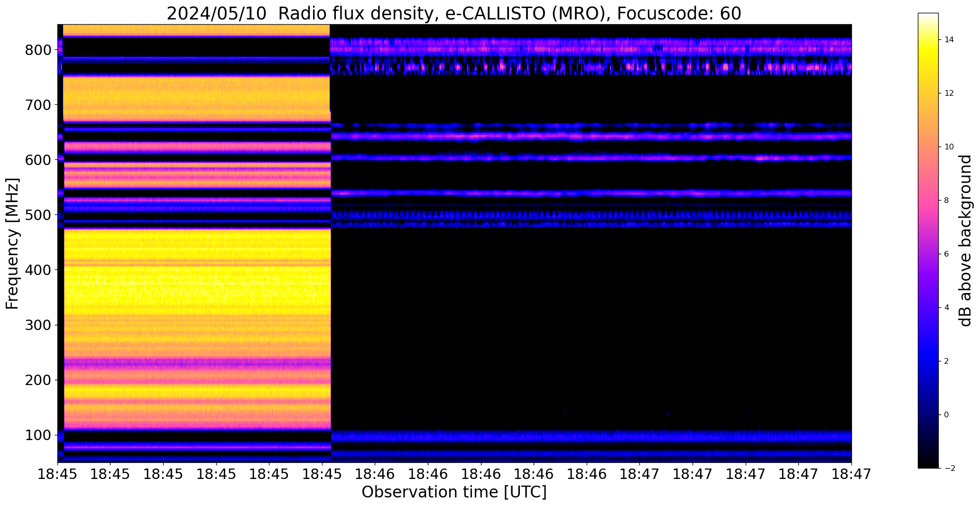
Task: Click the 300 tick on frequency axis
Action: click(37, 325)
